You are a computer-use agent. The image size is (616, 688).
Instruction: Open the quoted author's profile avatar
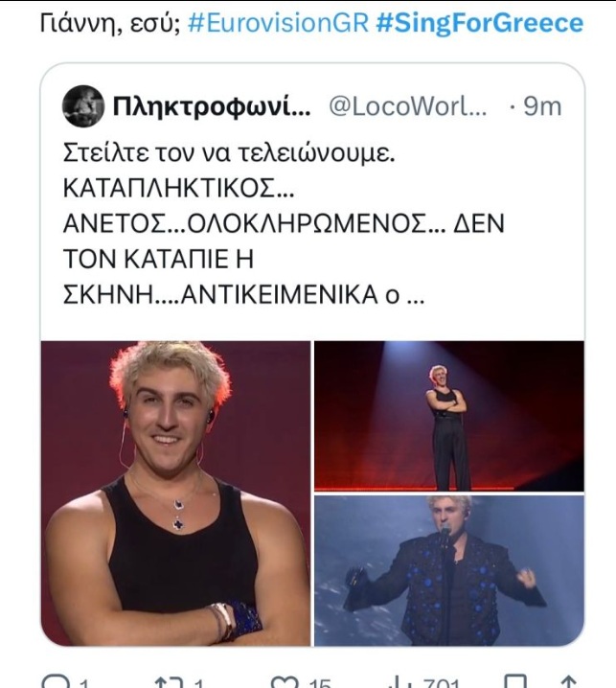point(83,106)
